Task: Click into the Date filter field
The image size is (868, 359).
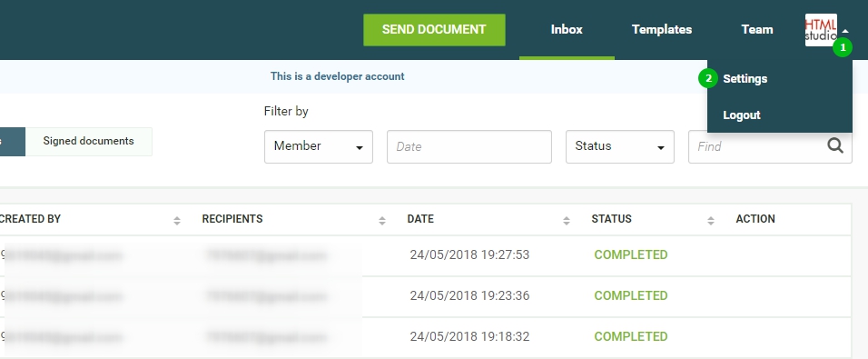Action: (469, 147)
